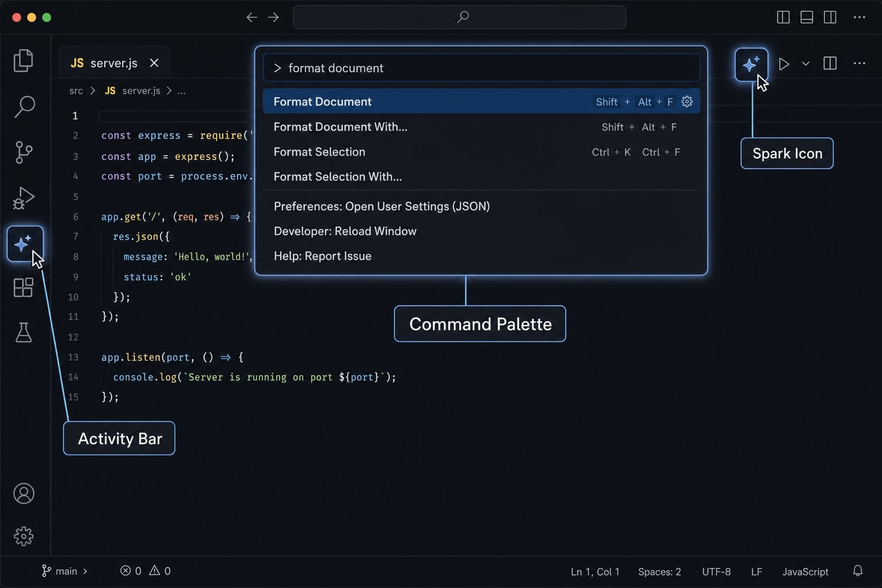Change end of line via LF

(x=756, y=572)
